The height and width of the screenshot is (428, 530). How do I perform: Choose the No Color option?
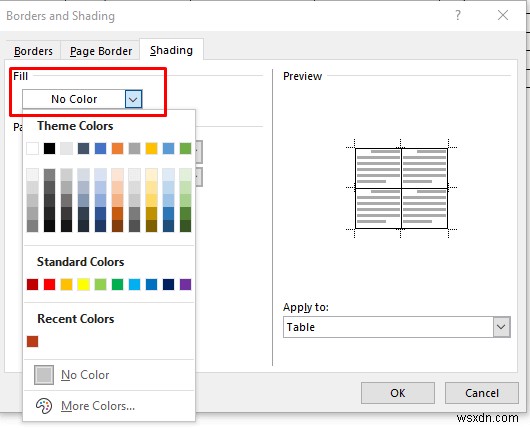(x=109, y=375)
